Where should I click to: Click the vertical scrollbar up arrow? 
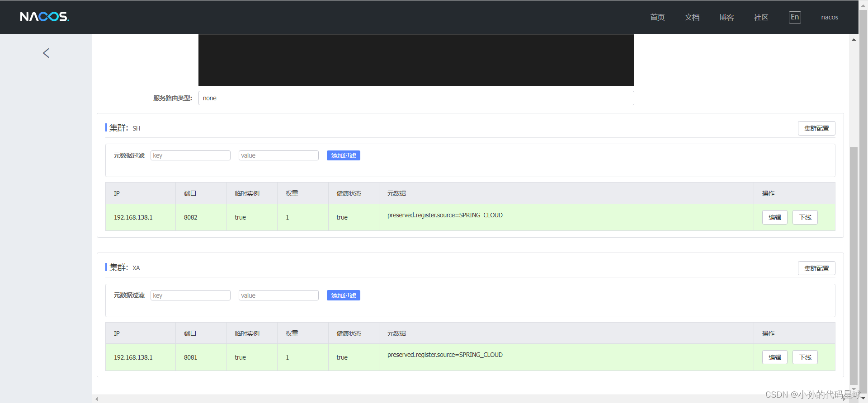[x=854, y=40]
